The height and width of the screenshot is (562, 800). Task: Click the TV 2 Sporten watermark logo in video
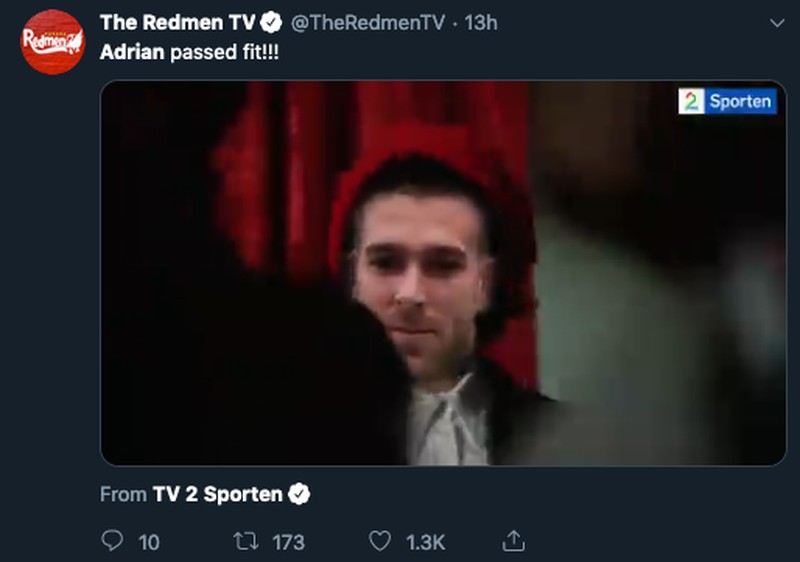tap(727, 101)
